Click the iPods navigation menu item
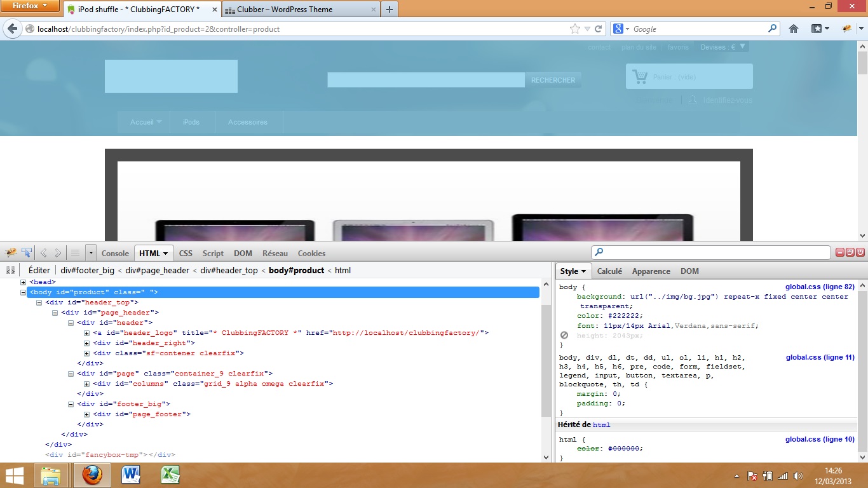Screen dimensions: 868x488 [x=191, y=122]
